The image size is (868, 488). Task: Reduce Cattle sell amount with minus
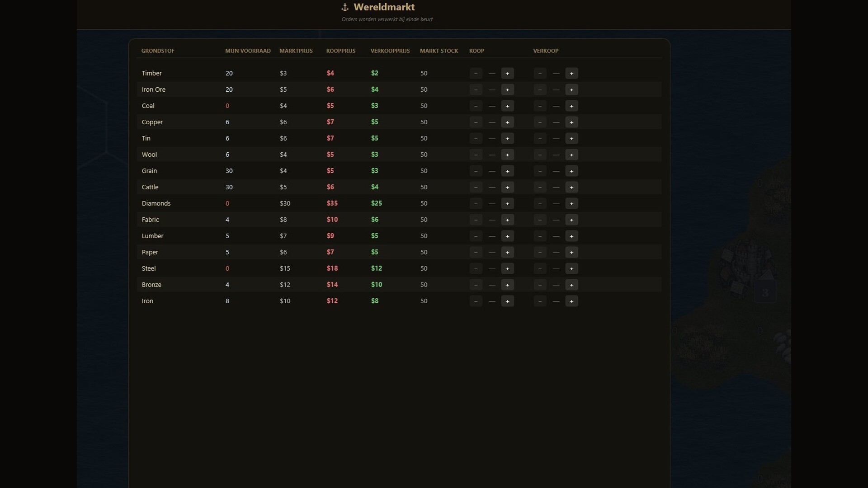[540, 187]
